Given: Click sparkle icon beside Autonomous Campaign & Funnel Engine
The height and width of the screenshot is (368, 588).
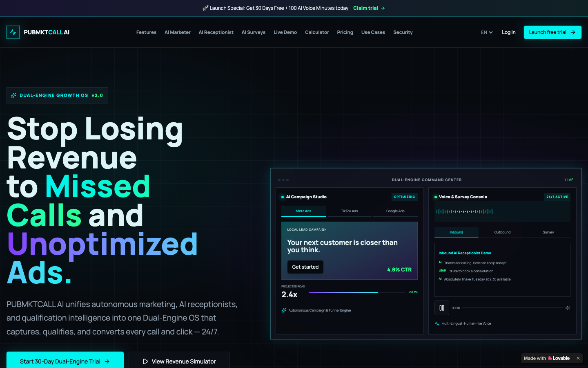Looking at the screenshot, I should 284,310.
